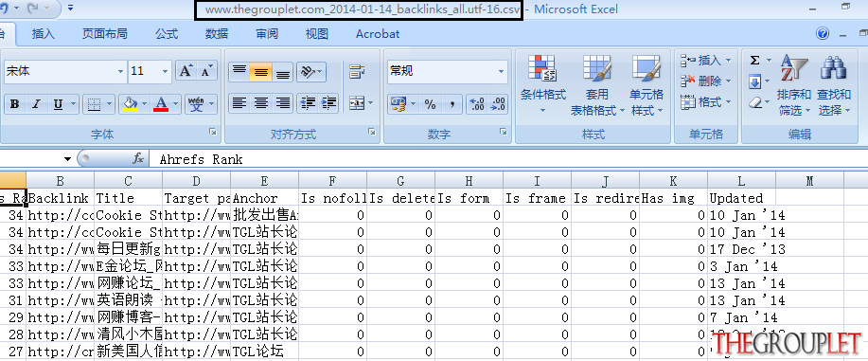This screenshot has width=868, height=361.
Task: Switch to Acrobat ribbon tab
Action: (378, 34)
